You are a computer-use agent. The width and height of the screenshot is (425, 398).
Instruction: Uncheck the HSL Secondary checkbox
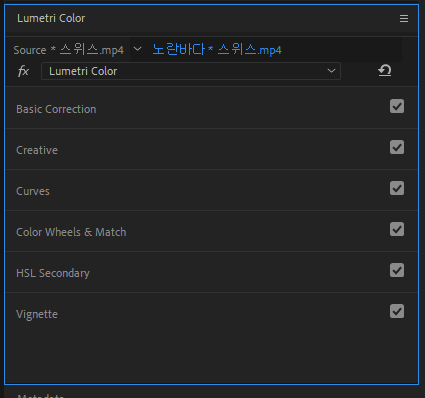click(x=397, y=270)
